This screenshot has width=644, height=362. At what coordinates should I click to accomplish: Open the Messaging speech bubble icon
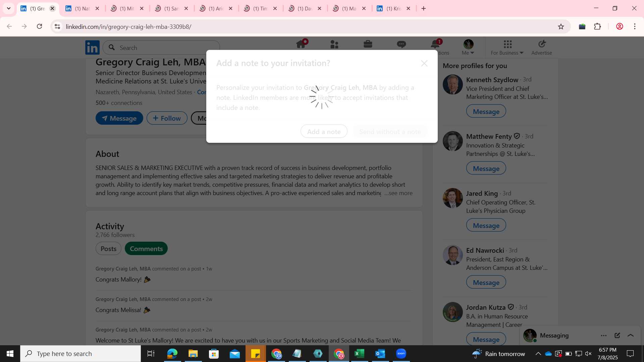[401, 44]
